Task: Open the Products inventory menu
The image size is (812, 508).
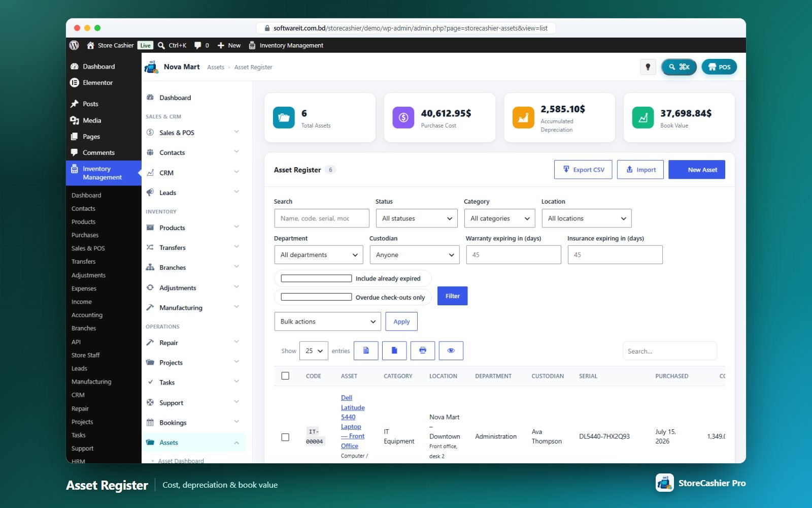Action: pos(193,228)
